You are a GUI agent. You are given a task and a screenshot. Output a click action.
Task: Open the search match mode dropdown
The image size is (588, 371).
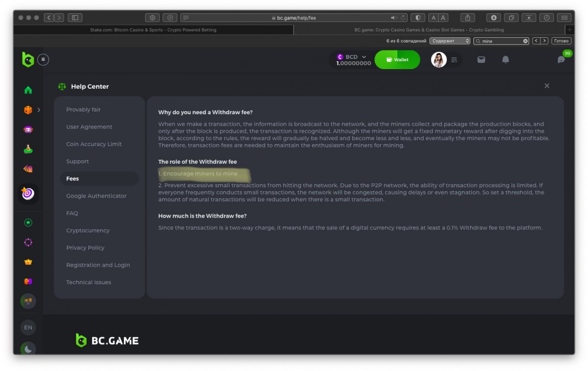click(450, 41)
